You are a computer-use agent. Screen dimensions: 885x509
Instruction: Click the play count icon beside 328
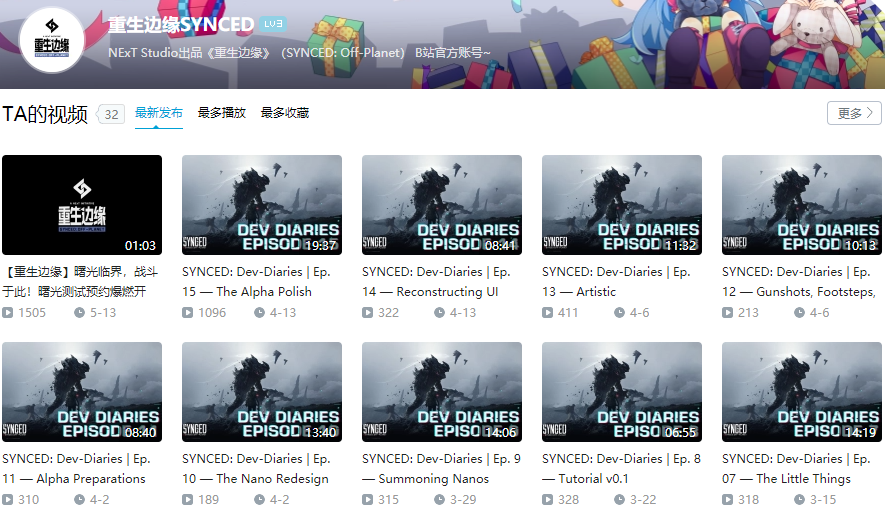547,499
